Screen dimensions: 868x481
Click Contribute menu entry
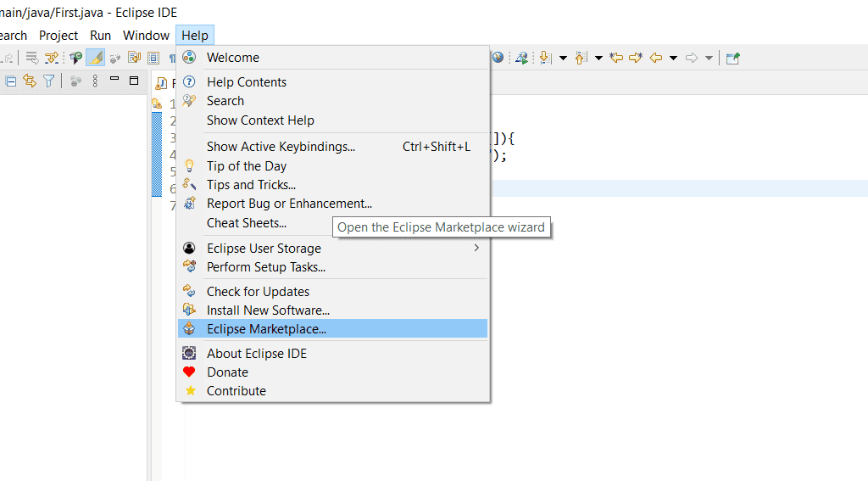pyautogui.click(x=332, y=391)
